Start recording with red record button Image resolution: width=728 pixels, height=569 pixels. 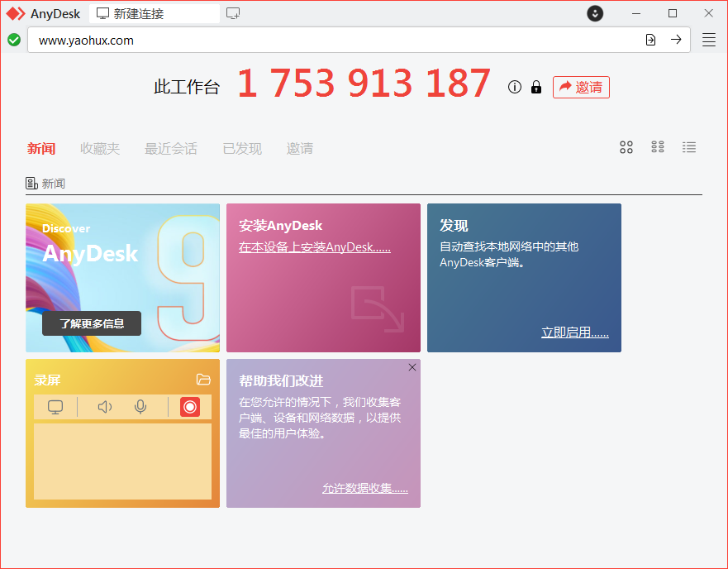[190, 407]
